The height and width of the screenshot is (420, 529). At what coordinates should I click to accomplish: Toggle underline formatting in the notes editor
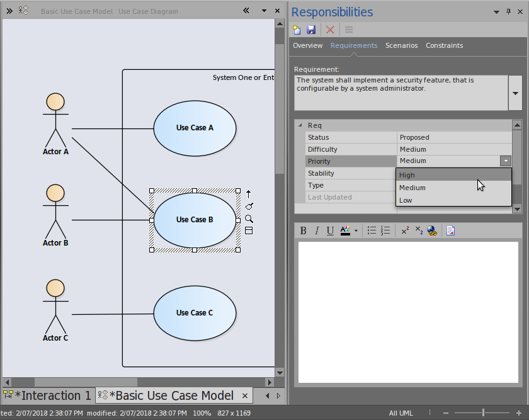[x=330, y=231]
